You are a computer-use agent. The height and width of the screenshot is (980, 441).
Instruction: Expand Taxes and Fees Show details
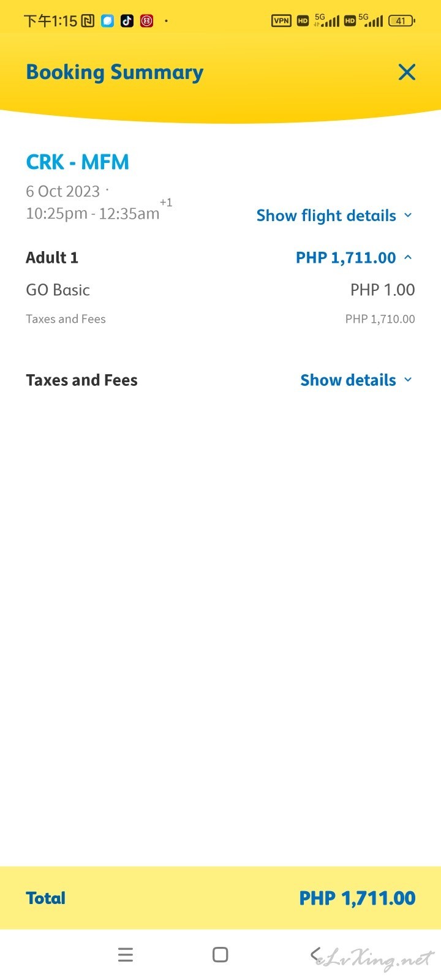[x=356, y=380]
